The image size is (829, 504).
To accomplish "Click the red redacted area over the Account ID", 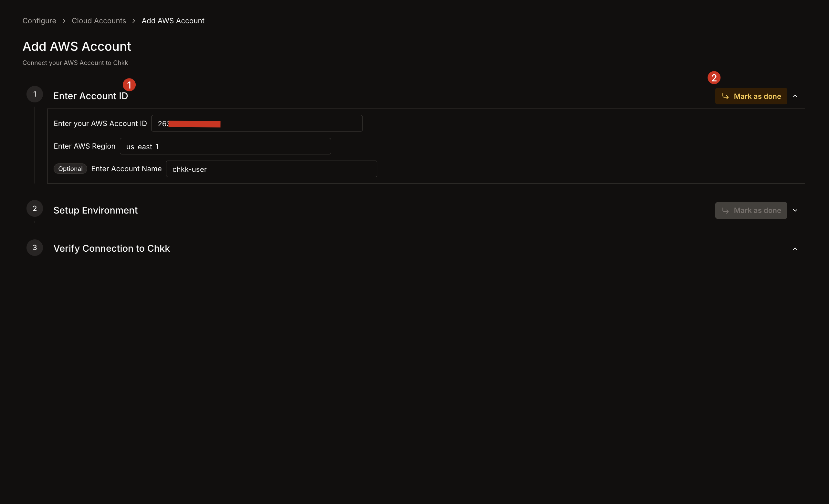I will 194,123.
